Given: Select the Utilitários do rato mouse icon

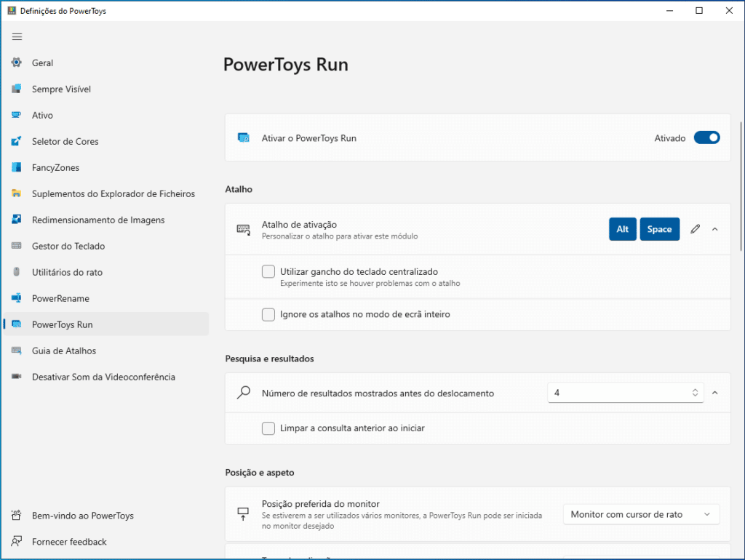Looking at the screenshot, I should pos(16,272).
